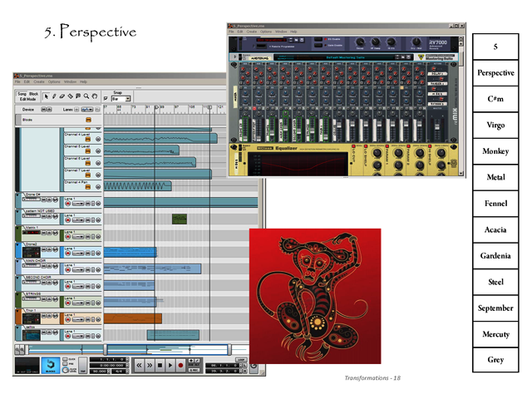Arm record on the Drone2 lane
Viewport: 532px width, 399px height.
point(67,253)
